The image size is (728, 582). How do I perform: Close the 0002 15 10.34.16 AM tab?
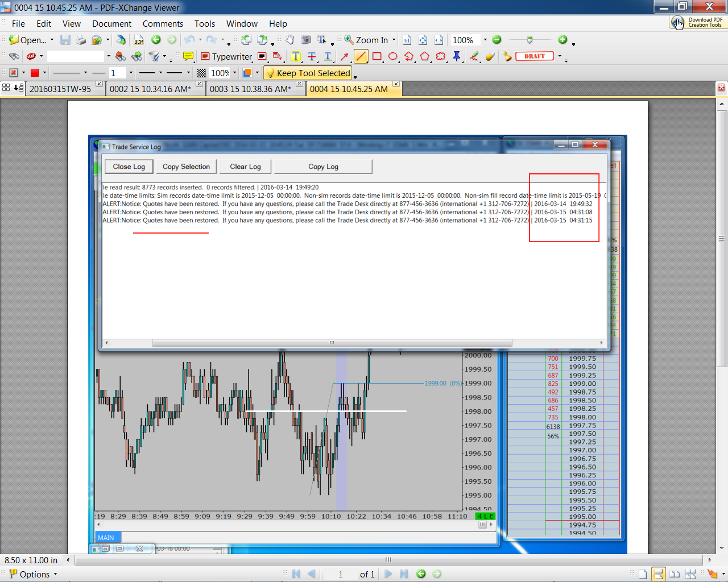[x=200, y=84]
